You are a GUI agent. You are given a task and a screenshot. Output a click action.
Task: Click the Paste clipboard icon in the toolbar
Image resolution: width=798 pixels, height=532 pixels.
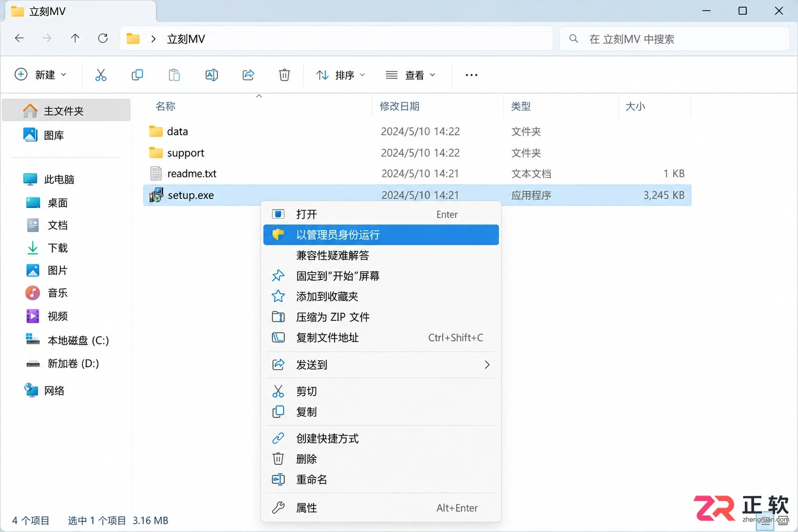click(x=174, y=75)
